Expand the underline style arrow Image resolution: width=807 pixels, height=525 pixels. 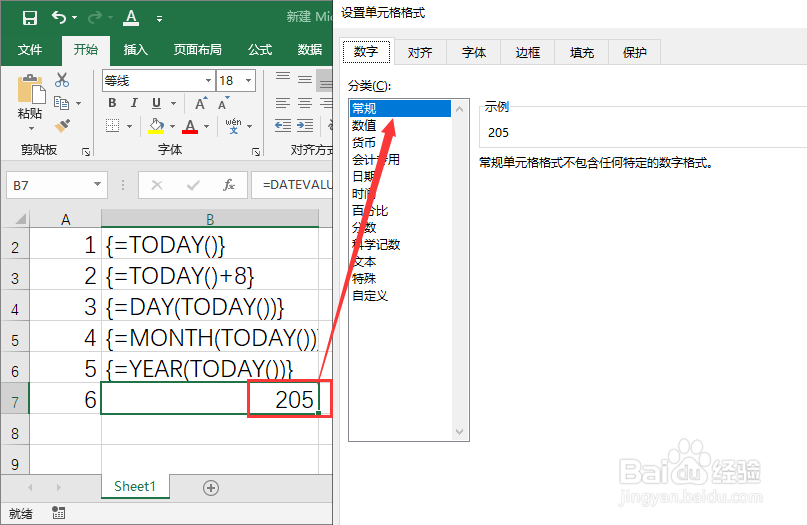[x=173, y=103]
